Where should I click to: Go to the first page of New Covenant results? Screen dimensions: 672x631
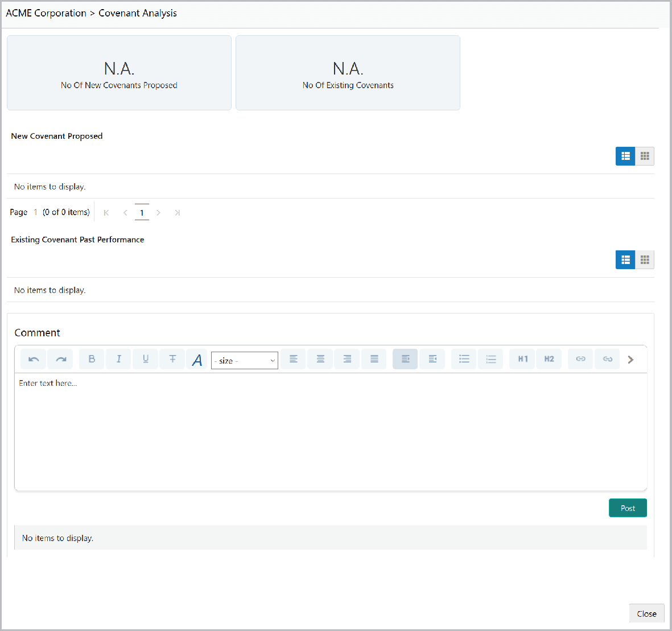(106, 213)
